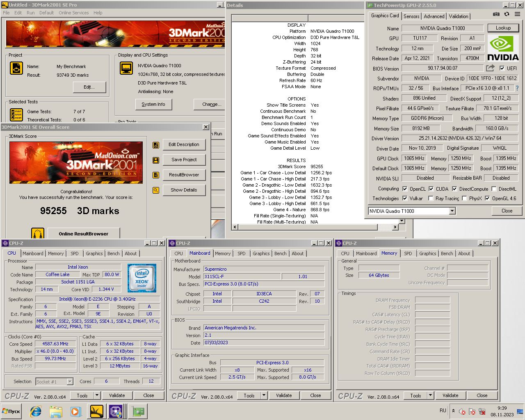The width and height of the screenshot is (525, 420).
Task: Expand Tools arrow in Mainboard CPU-Z window
Action: pyautogui.click(x=264, y=395)
